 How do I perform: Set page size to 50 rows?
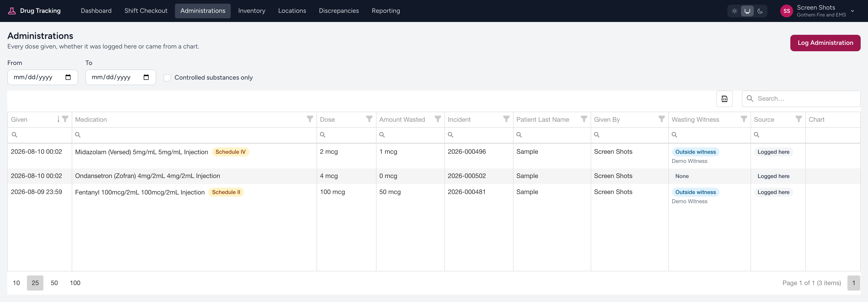[x=54, y=283]
